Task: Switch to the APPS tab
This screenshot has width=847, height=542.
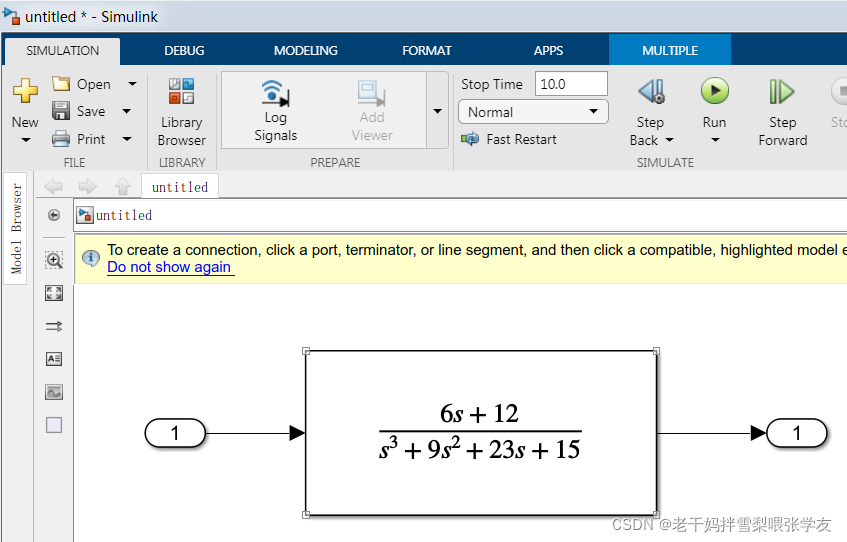Action: (548, 51)
